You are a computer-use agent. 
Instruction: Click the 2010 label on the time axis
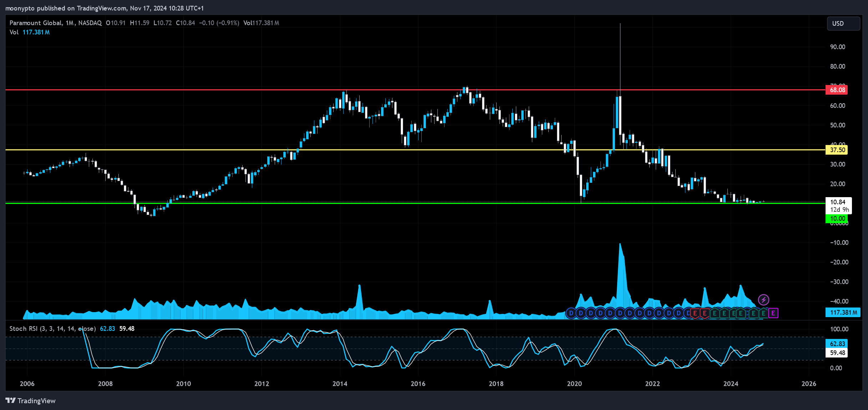[183, 384]
